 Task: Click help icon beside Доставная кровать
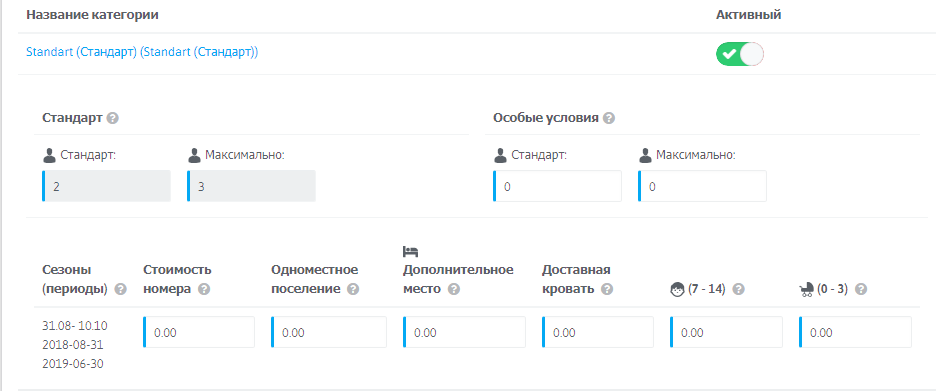607,289
